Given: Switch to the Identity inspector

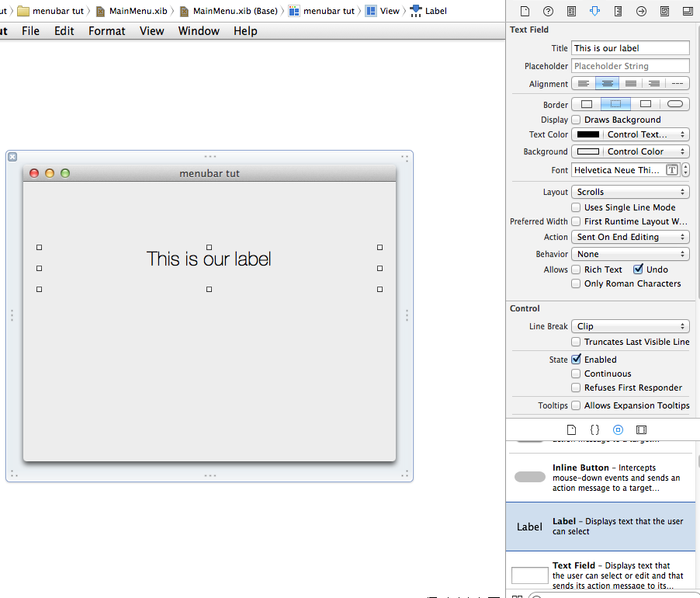Looking at the screenshot, I should tap(571, 12).
